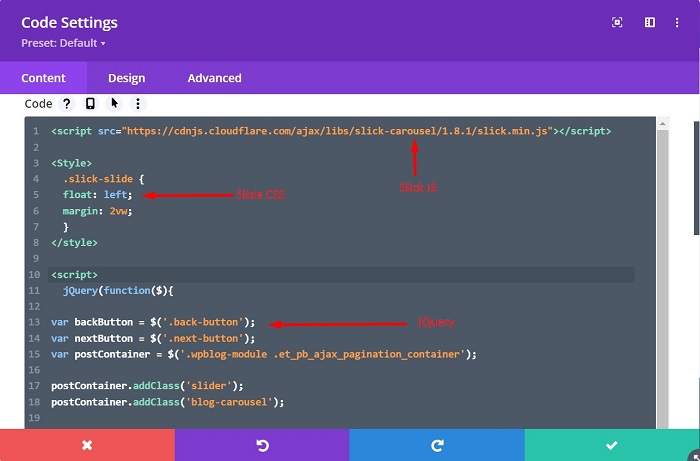This screenshot has width=700, height=461.
Task: Click the 'var backButton' declaration line
Action: pos(153,322)
